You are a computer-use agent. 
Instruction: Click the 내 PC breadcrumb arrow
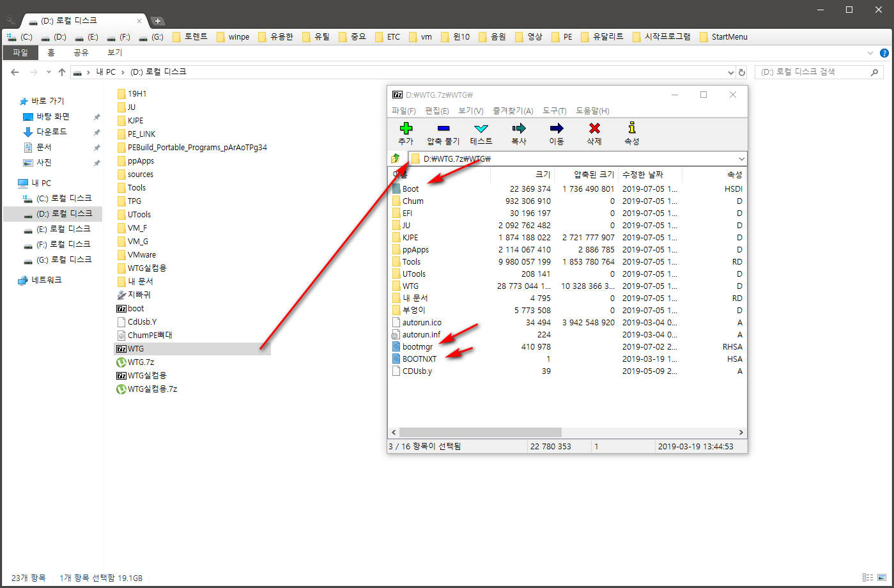pyautogui.click(x=123, y=72)
